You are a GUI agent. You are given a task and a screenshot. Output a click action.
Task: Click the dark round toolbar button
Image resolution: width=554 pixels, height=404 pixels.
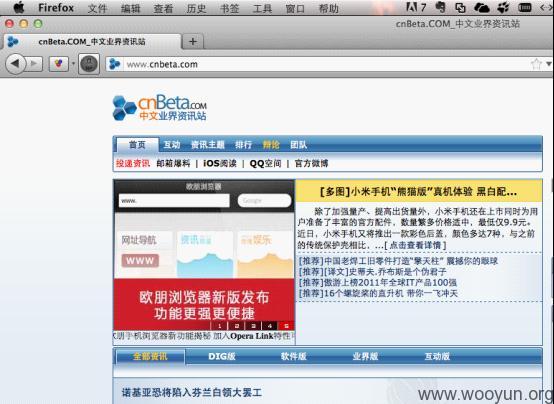[x=89, y=64]
